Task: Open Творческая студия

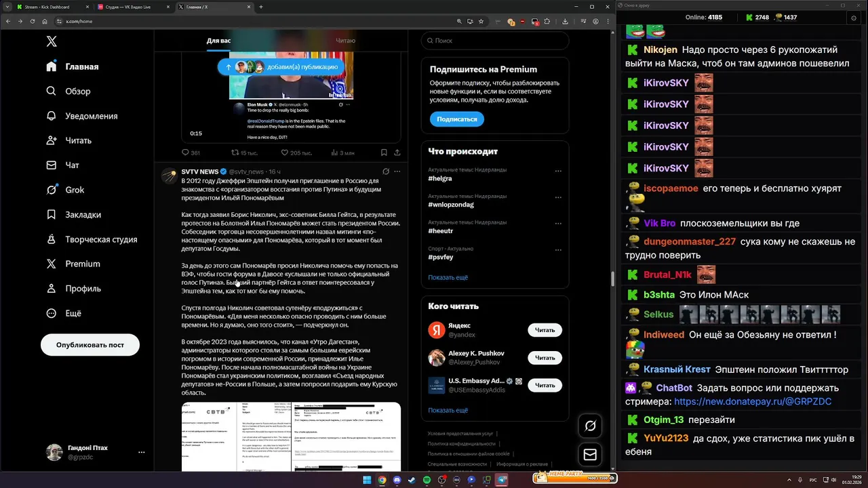Action: pos(92,239)
